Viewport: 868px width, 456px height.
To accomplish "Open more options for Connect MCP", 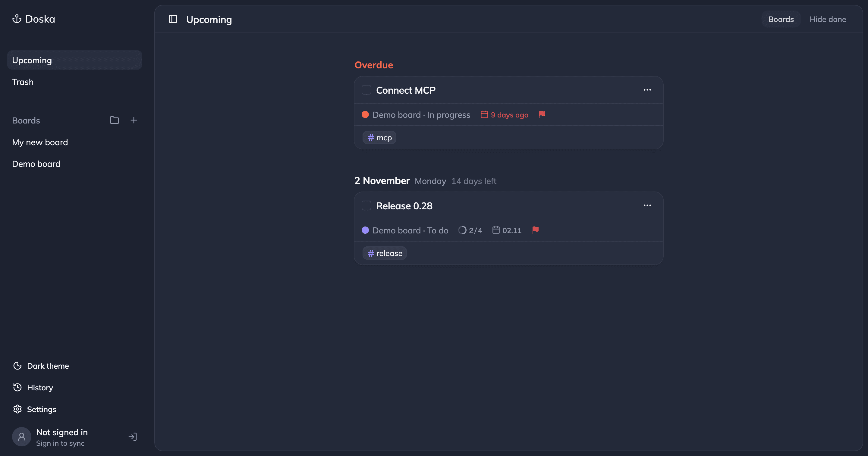I will coord(647,90).
